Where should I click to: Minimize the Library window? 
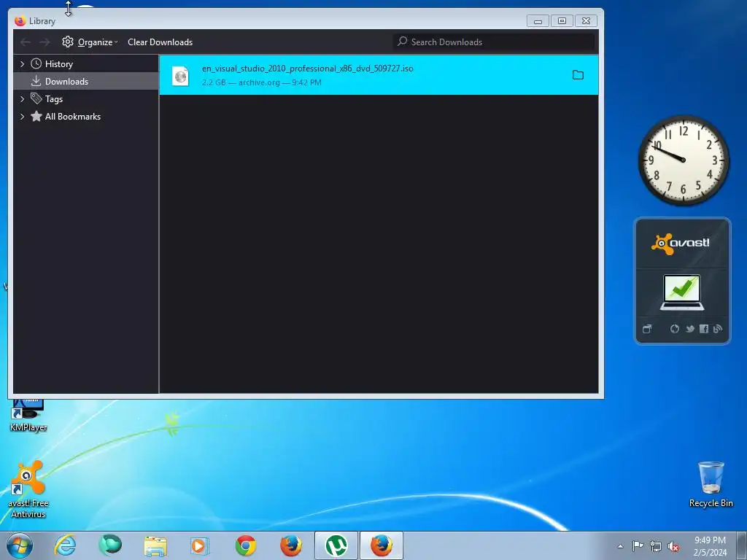point(538,21)
